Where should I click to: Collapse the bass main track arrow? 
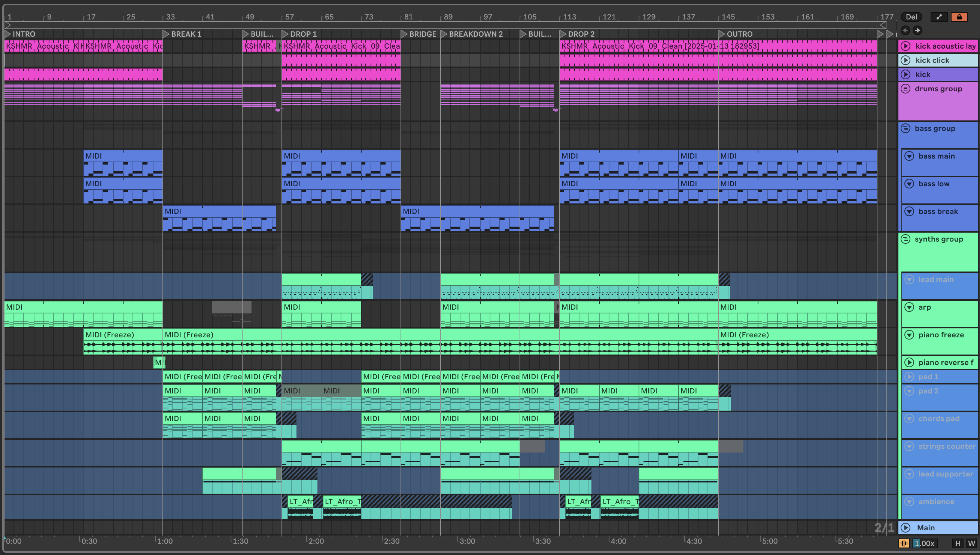pyautogui.click(x=909, y=156)
